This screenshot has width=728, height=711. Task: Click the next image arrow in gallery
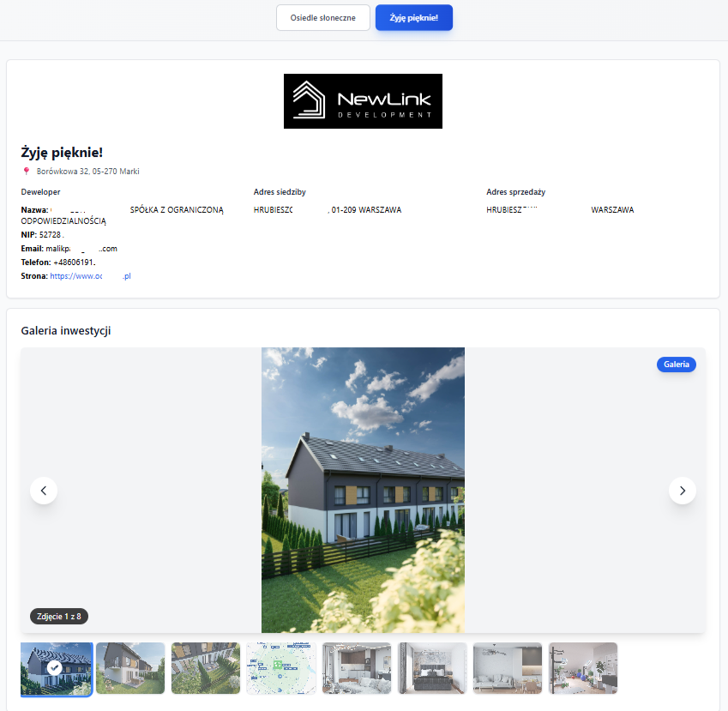pos(683,491)
